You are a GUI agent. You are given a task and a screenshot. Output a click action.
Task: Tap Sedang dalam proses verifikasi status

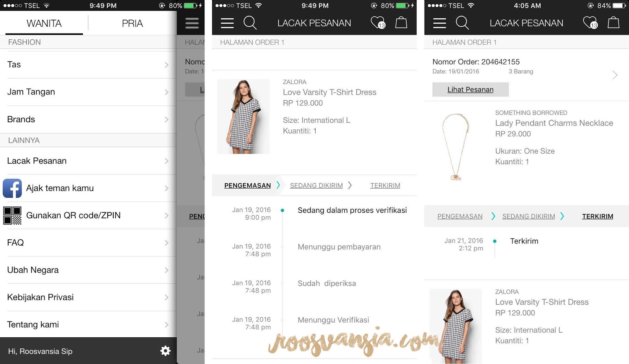click(x=352, y=210)
